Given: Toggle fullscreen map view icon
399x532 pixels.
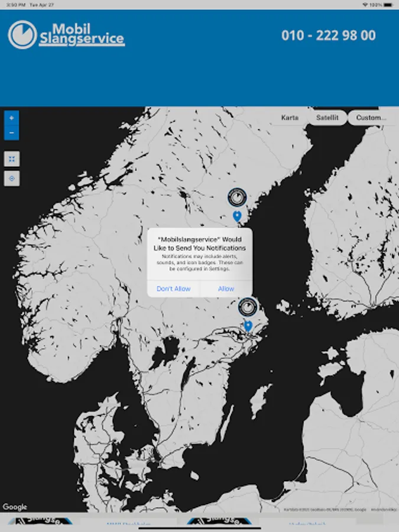Looking at the screenshot, I should pyautogui.click(x=12, y=159).
